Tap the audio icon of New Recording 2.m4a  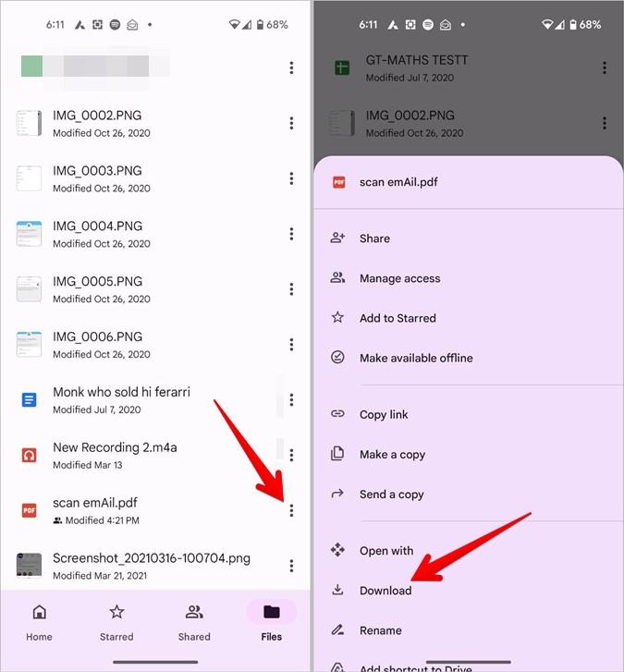click(x=30, y=455)
